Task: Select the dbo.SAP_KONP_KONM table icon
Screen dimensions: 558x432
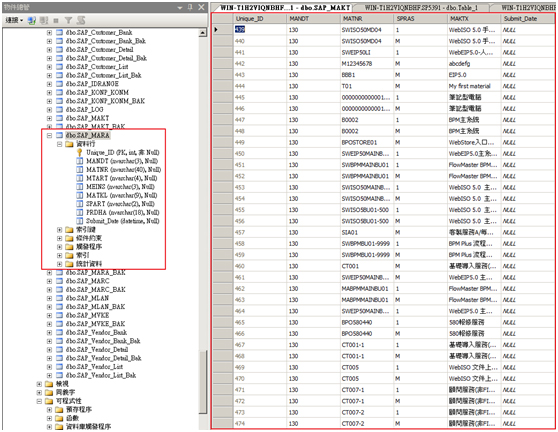Action: pyautogui.click(x=59, y=93)
